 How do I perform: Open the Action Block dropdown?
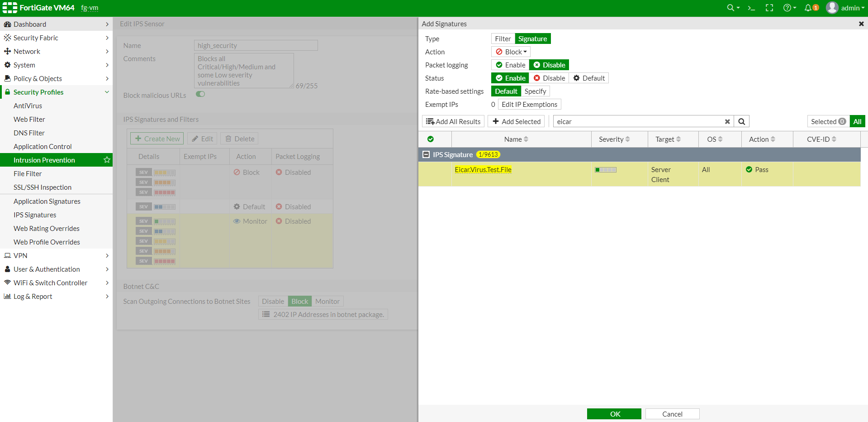(511, 52)
